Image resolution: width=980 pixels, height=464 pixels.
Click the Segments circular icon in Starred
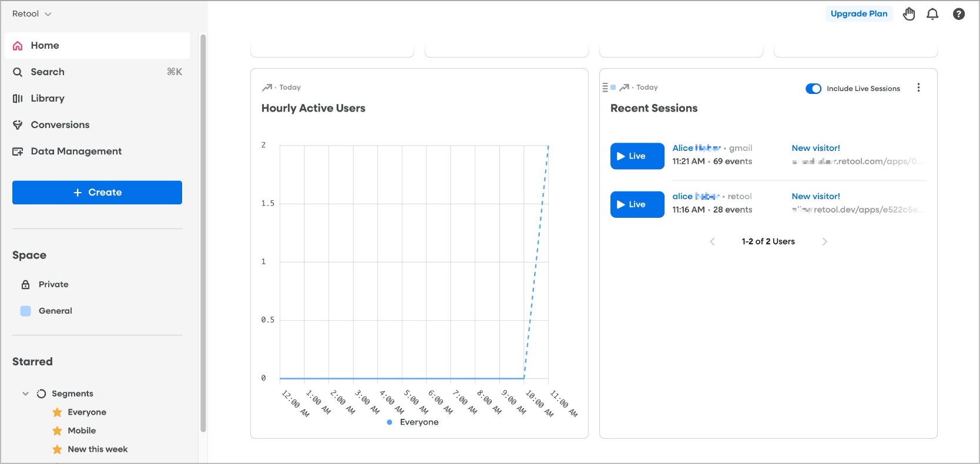(x=41, y=394)
